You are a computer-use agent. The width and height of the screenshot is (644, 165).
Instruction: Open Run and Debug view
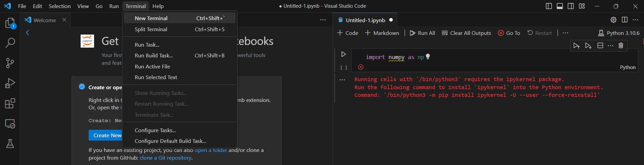point(10,83)
